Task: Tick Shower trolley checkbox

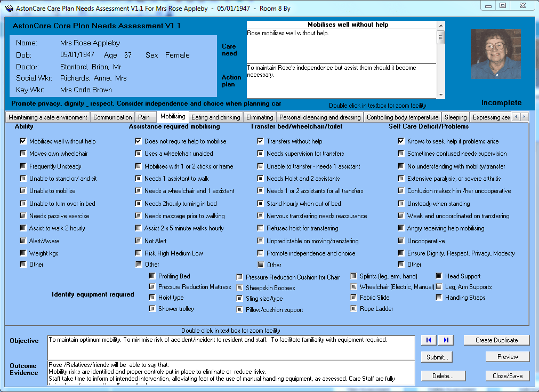Action: click(x=152, y=308)
